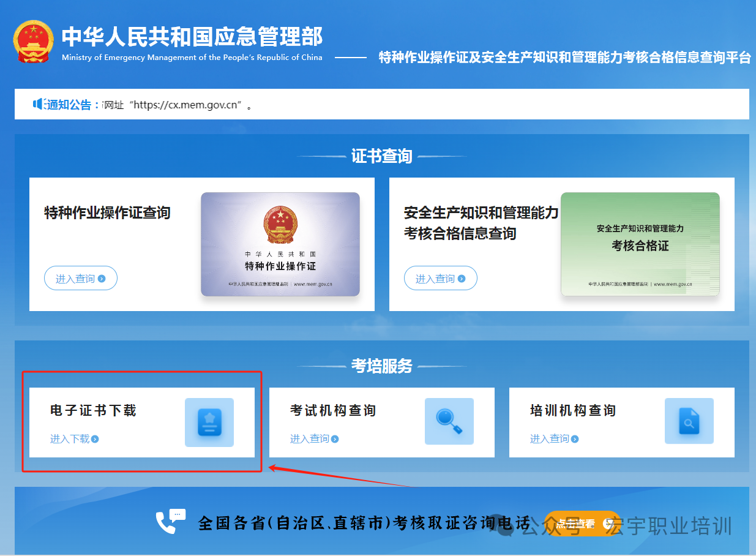Click 进入下载 under 电子证书下载
756x556 pixels.
click(74, 439)
